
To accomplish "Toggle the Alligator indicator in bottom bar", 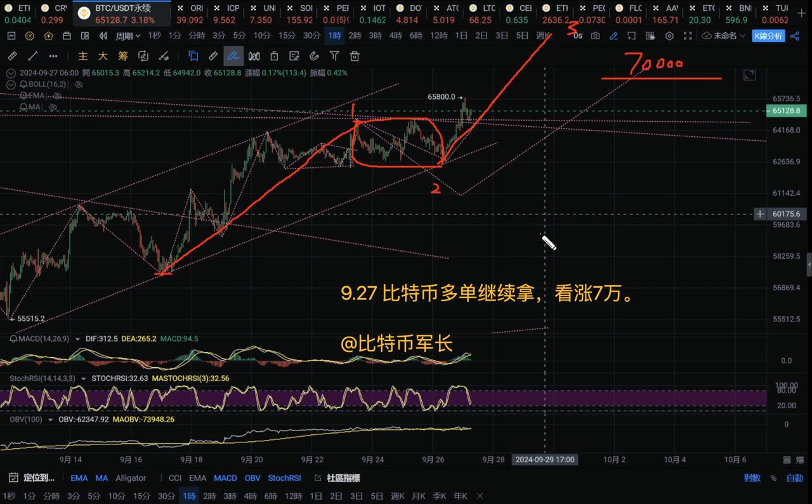I will pyautogui.click(x=131, y=478).
